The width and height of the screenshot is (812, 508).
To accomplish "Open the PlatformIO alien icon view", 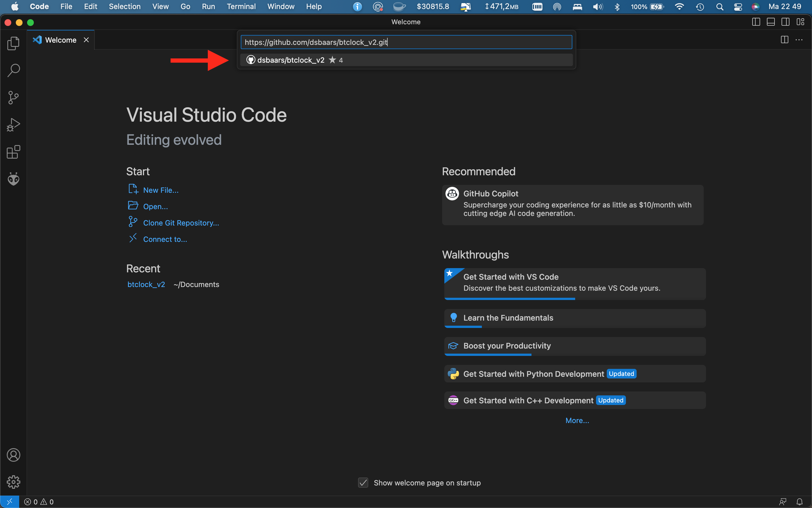I will (14, 179).
